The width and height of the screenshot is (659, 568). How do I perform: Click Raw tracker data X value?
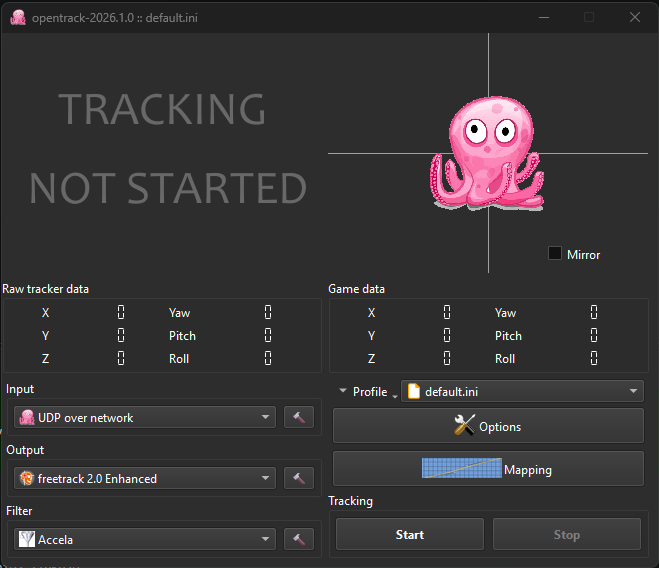121,312
